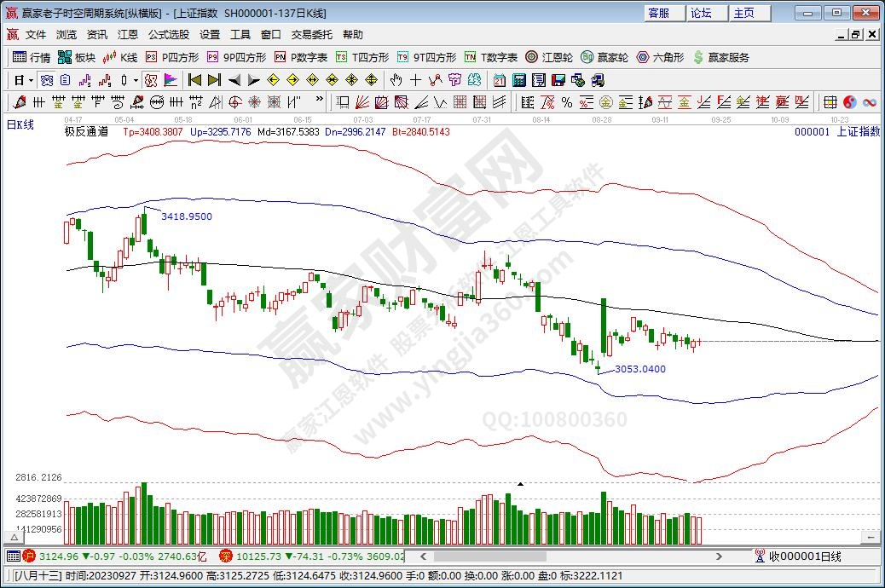This screenshot has width=885, height=588.
Task: Select the hand pan tool
Action: point(396,80)
